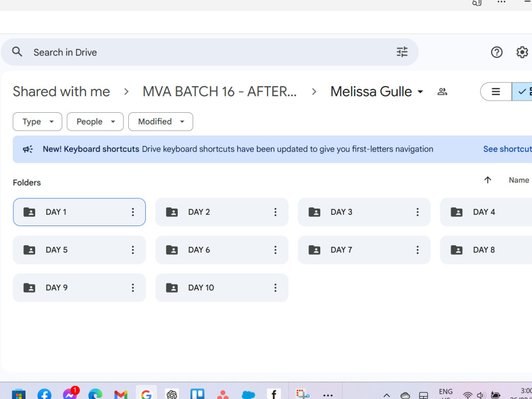Click See shortcuts link
Image resolution: width=532 pixels, height=399 pixels.
tap(508, 149)
